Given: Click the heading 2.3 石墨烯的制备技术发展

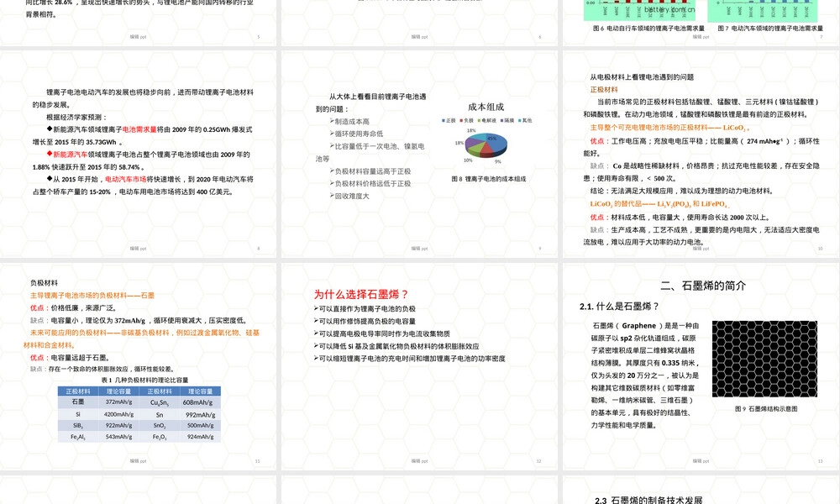Looking at the screenshot, I should (x=648, y=500).
